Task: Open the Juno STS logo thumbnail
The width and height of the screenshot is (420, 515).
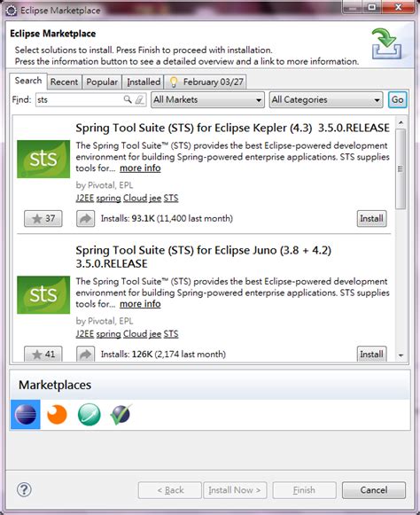Action: (x=43, y=294)
